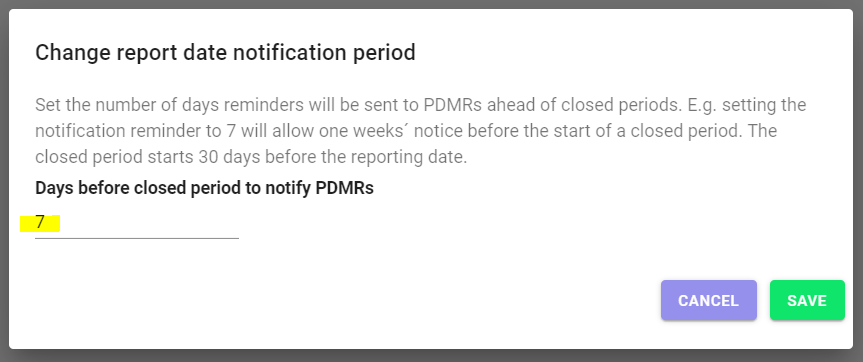Click the empty right end of input field
863x362 pixels.
(193, 223)
